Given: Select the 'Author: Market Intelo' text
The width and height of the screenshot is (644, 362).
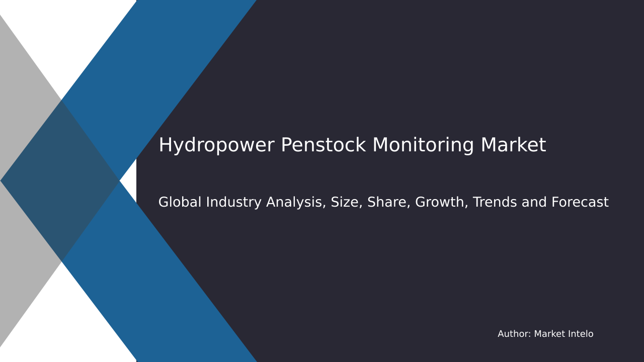Looking at the screenshot, I should [545, 334].
